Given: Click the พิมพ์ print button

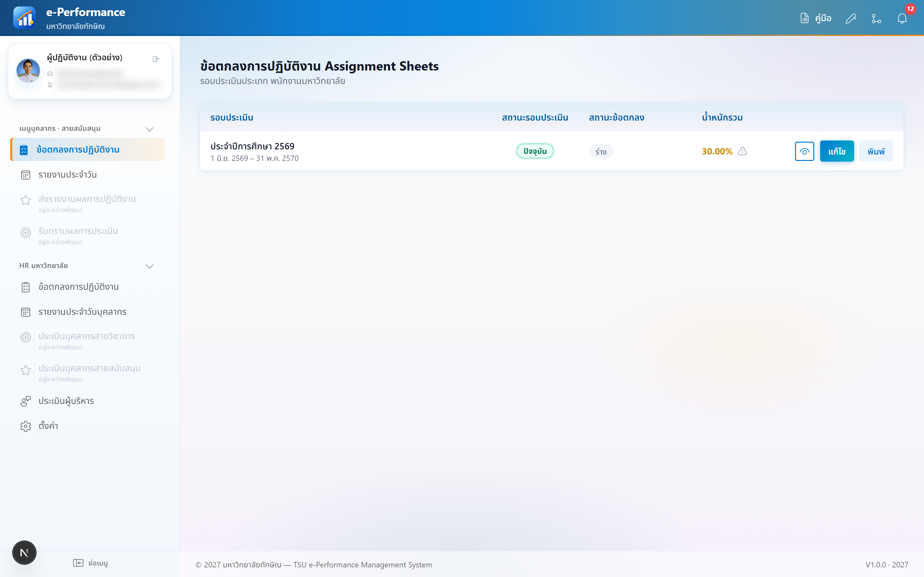Looking at the screenshot, I should coord(876,151).
